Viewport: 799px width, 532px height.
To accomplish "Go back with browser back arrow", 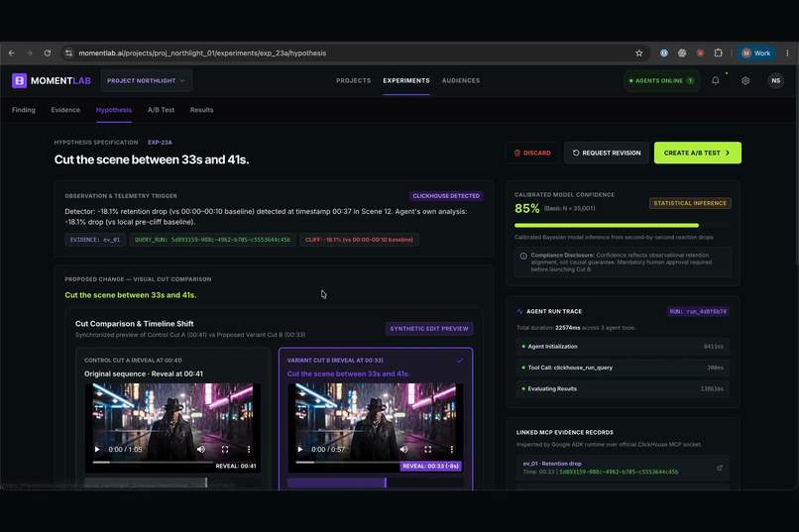I will tap(12, 53).
